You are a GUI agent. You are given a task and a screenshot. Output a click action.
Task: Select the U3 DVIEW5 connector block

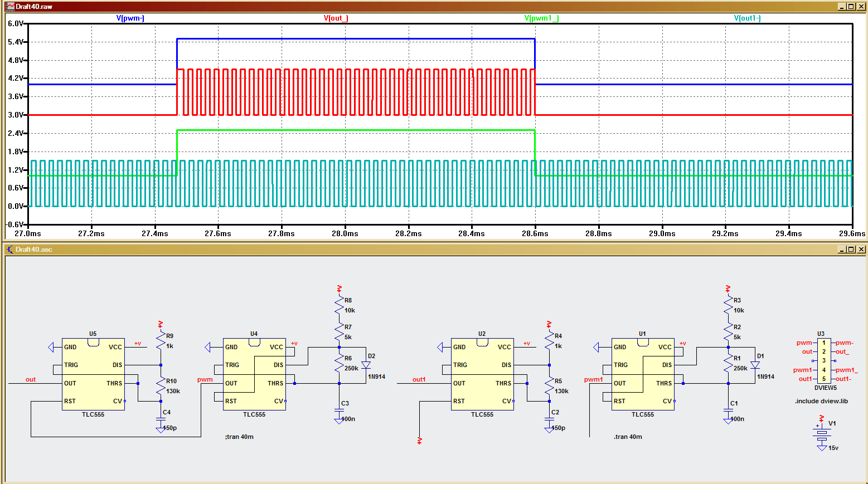click(824, 361)
